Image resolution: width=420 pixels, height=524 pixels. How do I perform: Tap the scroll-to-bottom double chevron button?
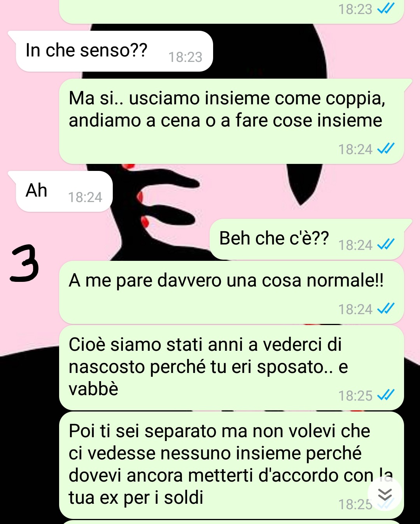(385, 495)
